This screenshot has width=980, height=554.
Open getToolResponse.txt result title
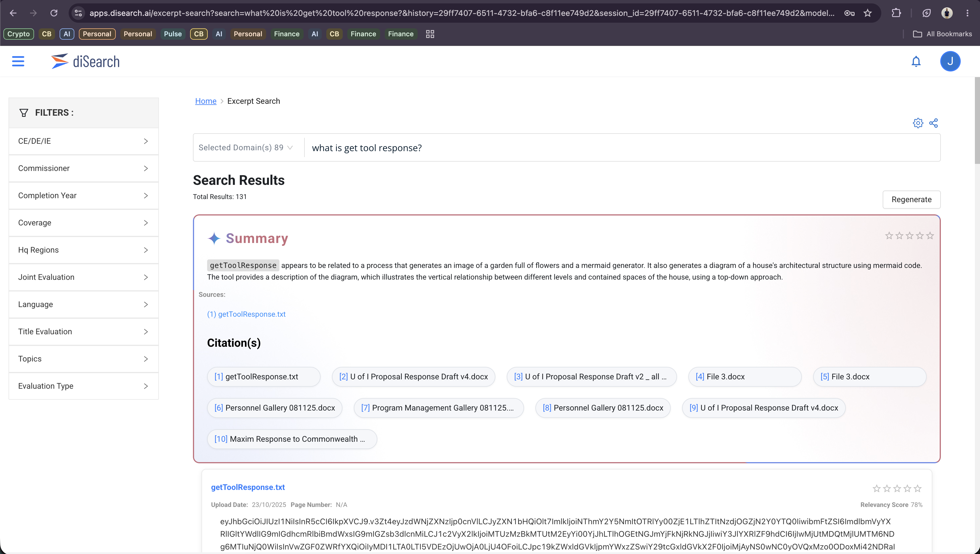(248, 487)
